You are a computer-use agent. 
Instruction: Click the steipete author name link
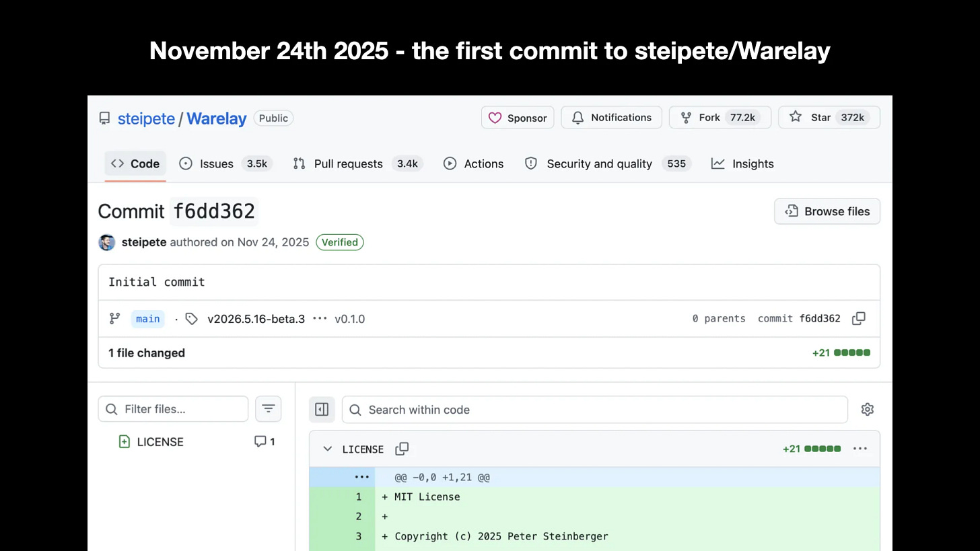click(144, 242)
